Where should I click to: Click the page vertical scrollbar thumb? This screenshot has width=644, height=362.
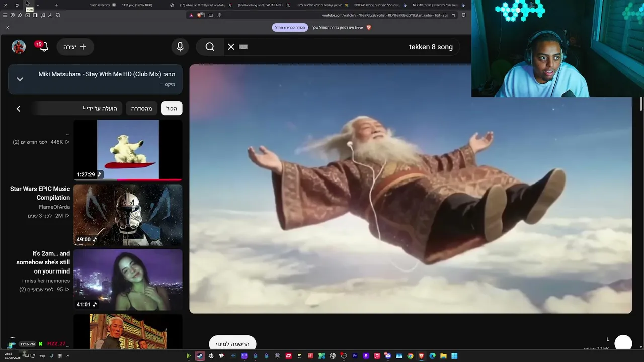641,104
